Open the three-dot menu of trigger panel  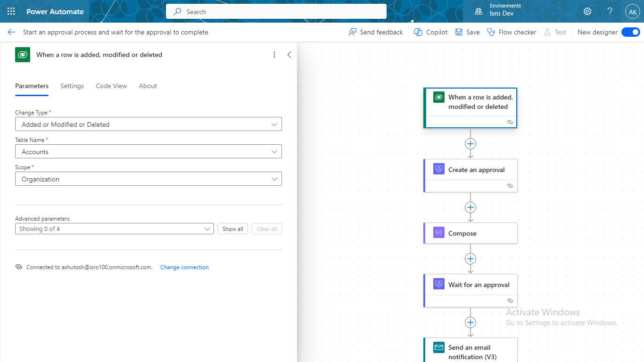274,55
